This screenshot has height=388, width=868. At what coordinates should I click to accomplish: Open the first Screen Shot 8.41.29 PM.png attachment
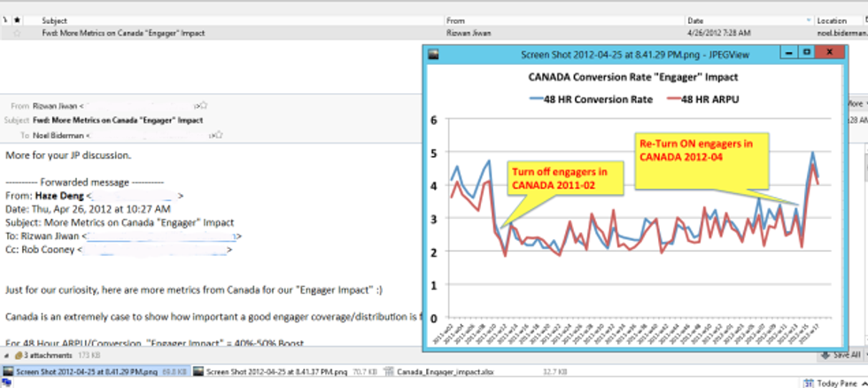88,371
